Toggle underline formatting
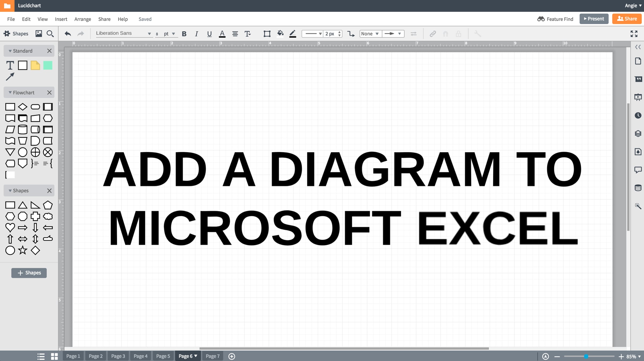This screenshot has height=361, width=644. pos(209,34)
